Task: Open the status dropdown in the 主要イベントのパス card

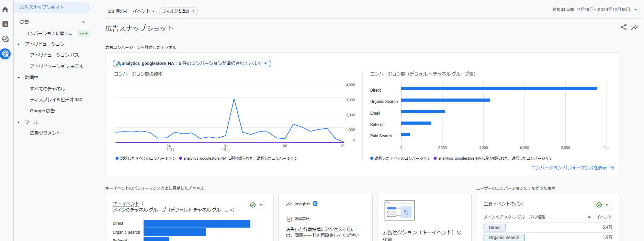Action: (x=603, y=205)
